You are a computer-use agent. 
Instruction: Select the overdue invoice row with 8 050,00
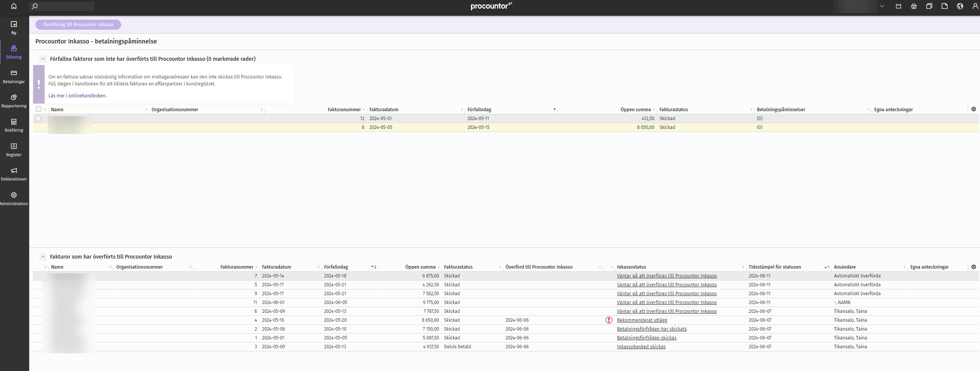(506, 127)
